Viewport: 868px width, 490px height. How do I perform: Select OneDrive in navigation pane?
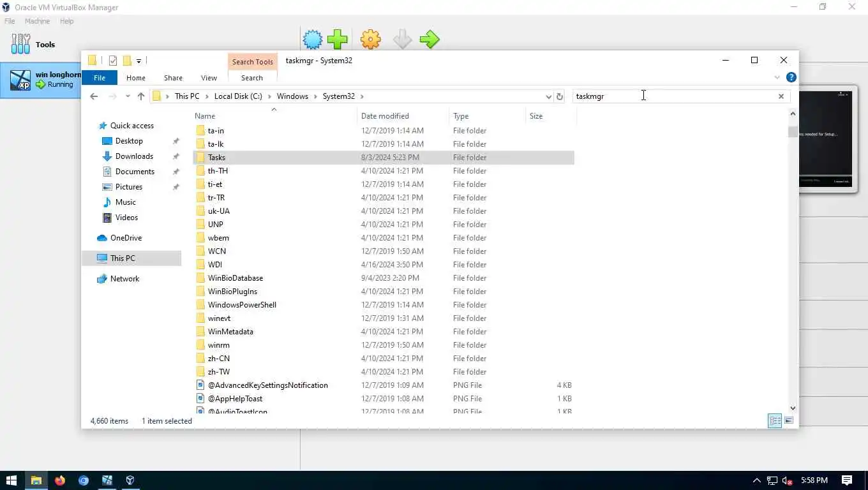pos(126,238)
